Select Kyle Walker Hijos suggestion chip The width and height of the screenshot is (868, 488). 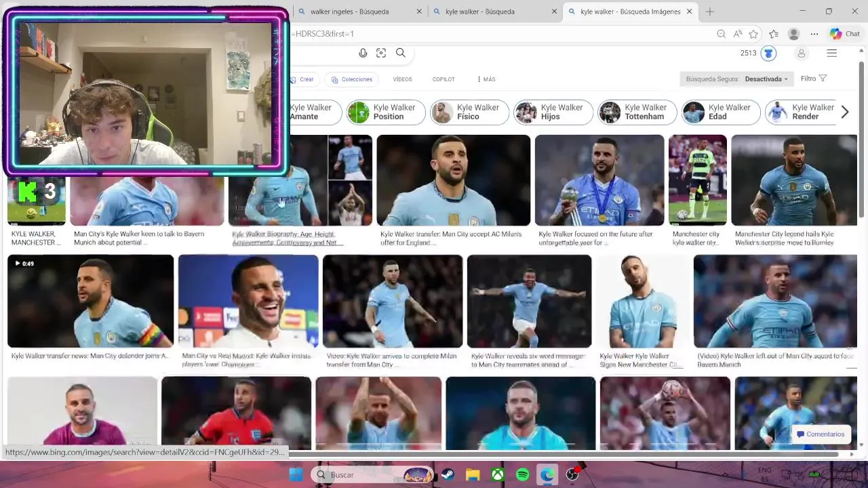(553, 112)
